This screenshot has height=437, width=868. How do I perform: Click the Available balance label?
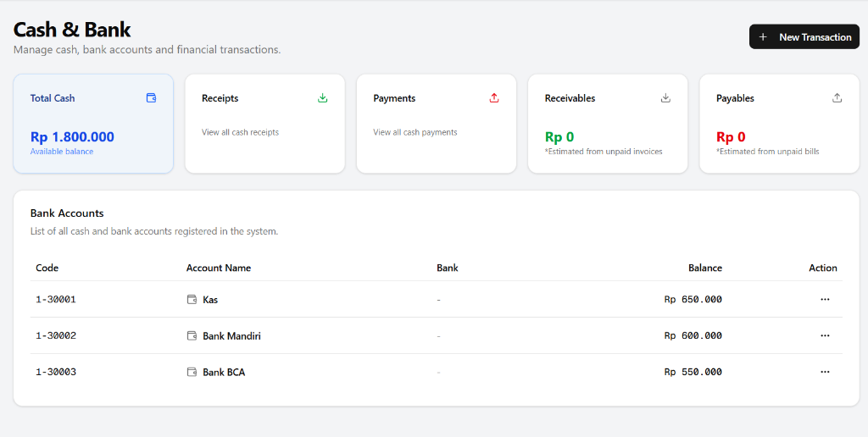click(62, 151)
